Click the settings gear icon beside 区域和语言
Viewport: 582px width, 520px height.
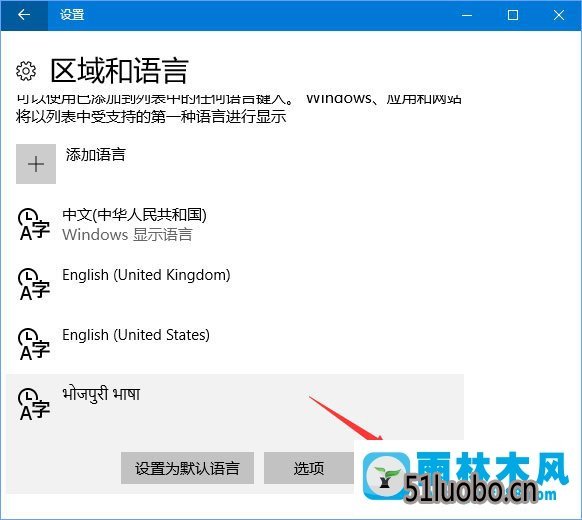pyautogui.click(x=26, y=71)
